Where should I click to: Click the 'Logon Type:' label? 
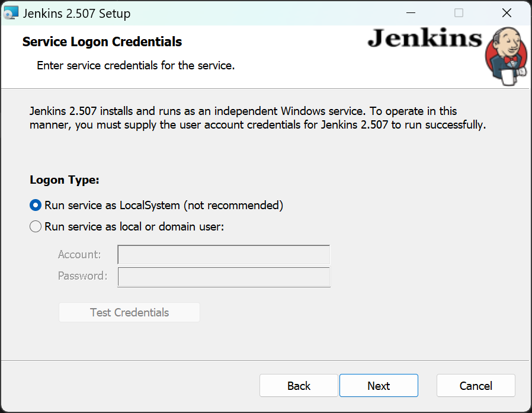tap(64, 180)
